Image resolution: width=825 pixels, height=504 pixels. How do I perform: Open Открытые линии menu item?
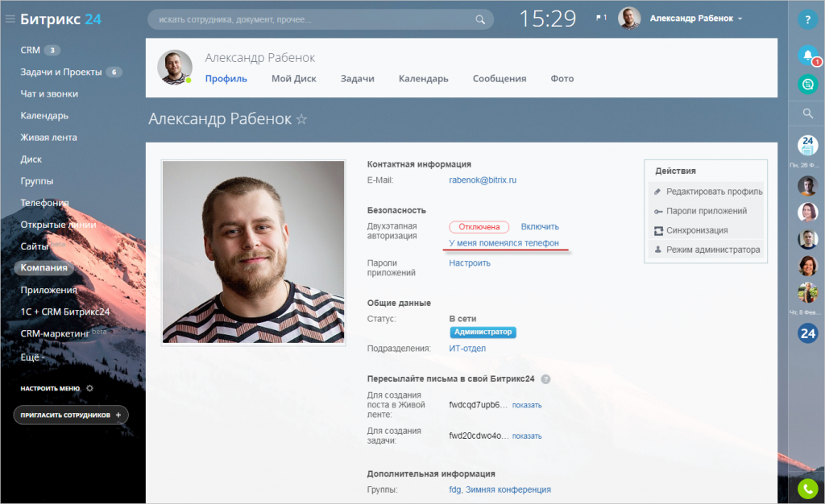pyautogui.click(x=58, y=225)
